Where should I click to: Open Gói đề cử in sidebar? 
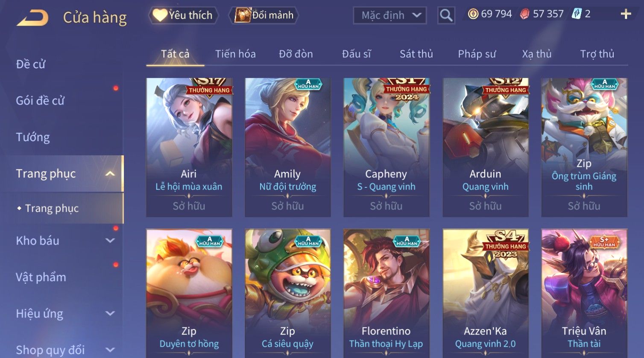(x=40, y=101)
